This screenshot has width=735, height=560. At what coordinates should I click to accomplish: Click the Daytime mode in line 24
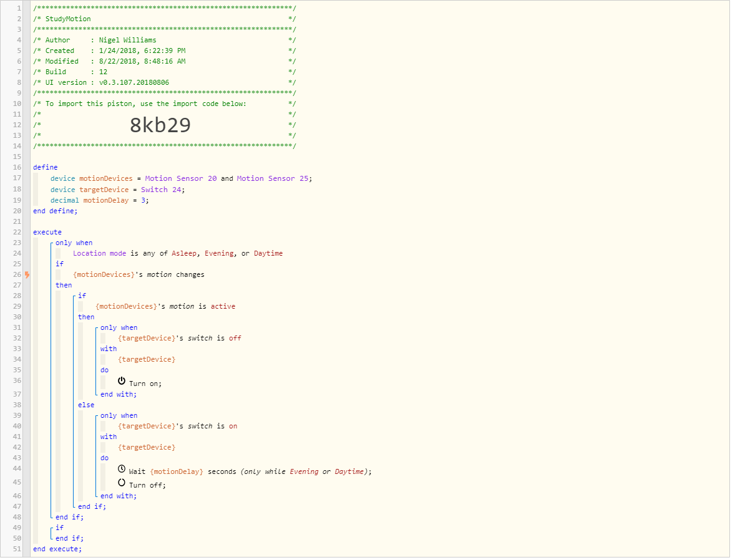[268, 254]
